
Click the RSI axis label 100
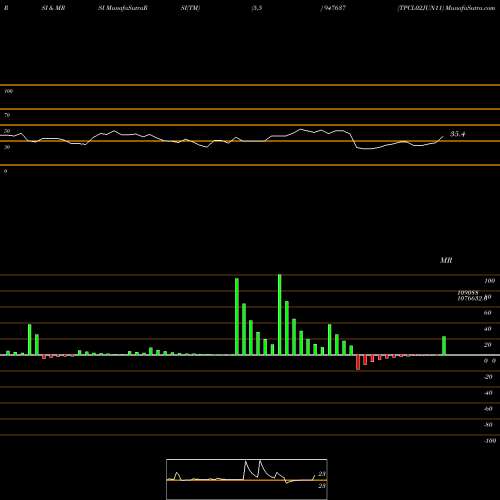[x=9, y=91]
